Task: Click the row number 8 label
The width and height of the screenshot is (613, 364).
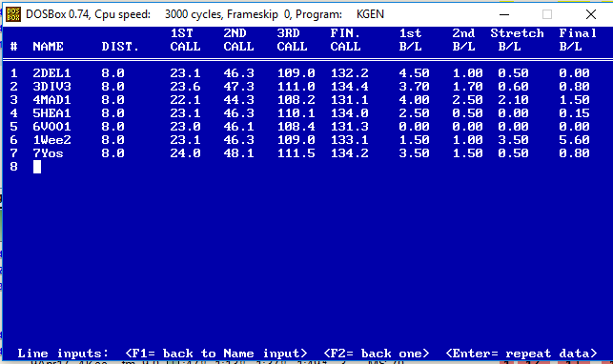Action: click(x=13, y=167)
